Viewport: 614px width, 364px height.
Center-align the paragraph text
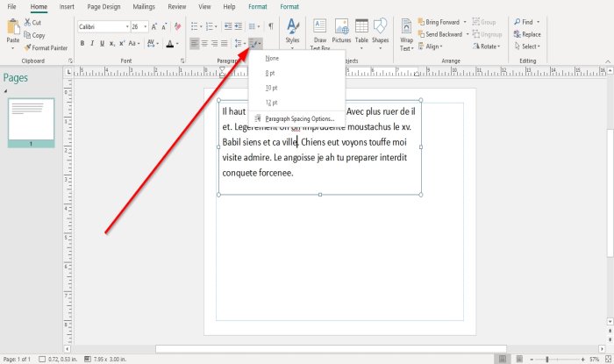click(x=204, y=44)
